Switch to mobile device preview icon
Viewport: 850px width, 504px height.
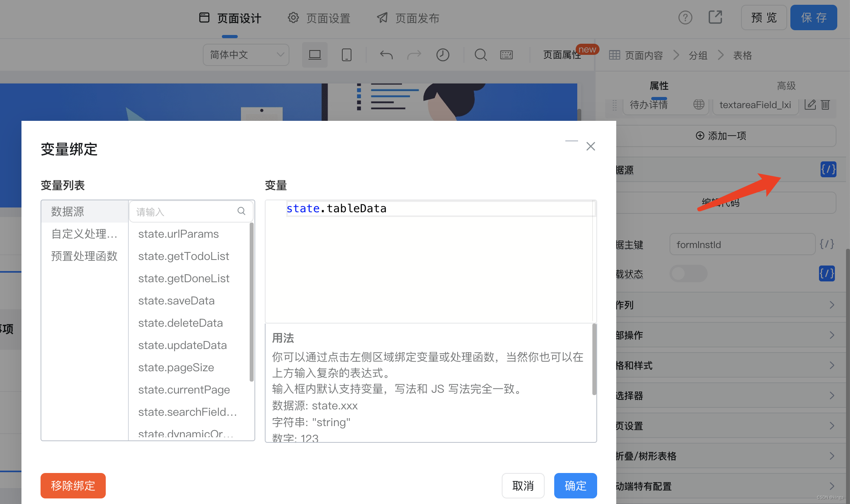[x=346, y=55]
